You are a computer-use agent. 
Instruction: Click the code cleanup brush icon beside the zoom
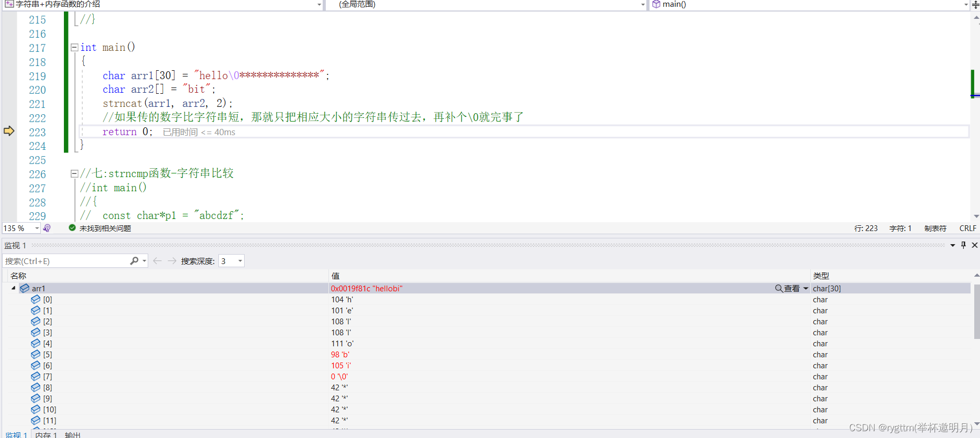point(47,228)
